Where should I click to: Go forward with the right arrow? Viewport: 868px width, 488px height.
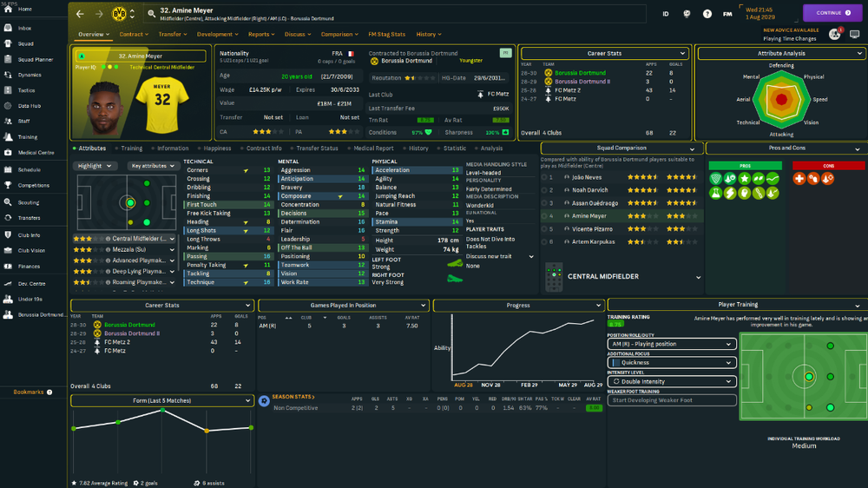[99, 14]
